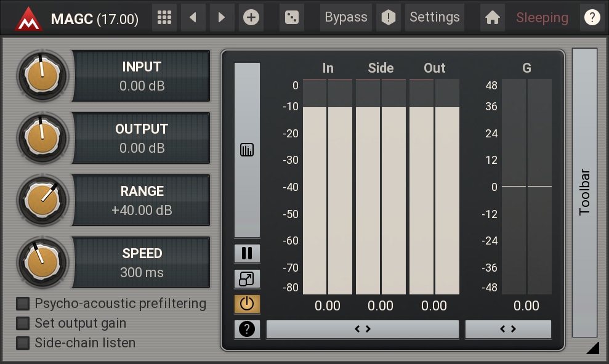Open the home icon
Viewport: 609px width, 364px height.
[492, 17]
